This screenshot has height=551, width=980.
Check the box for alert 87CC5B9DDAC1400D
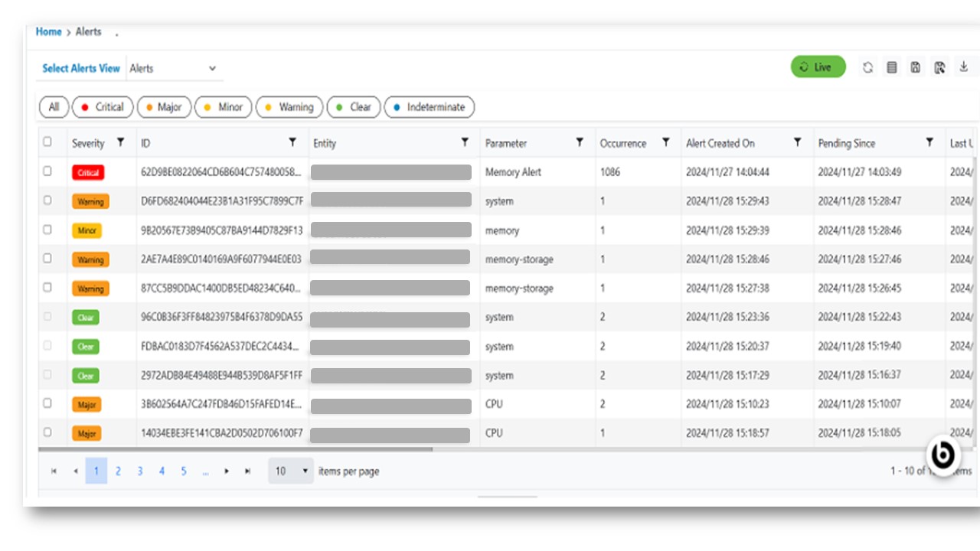47,288
